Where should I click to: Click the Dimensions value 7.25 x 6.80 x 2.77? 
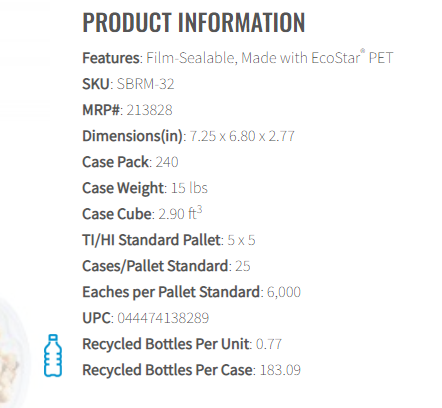242,136
